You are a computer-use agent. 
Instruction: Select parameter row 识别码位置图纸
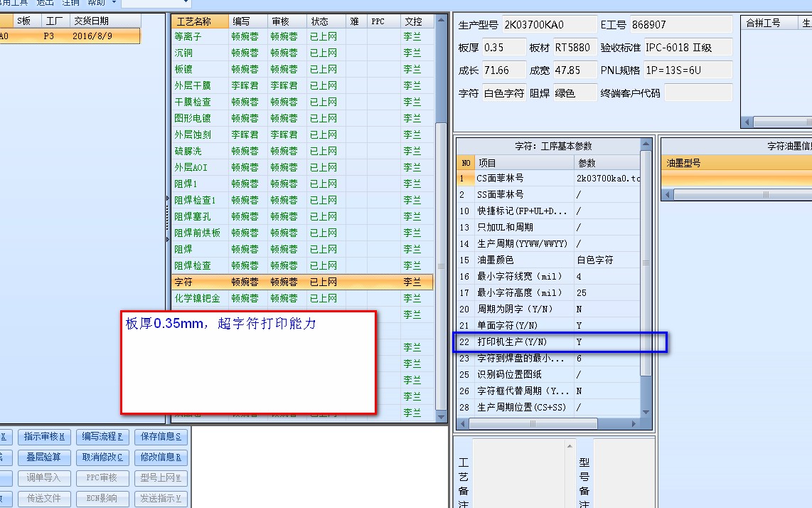click(x=549, y=374)
